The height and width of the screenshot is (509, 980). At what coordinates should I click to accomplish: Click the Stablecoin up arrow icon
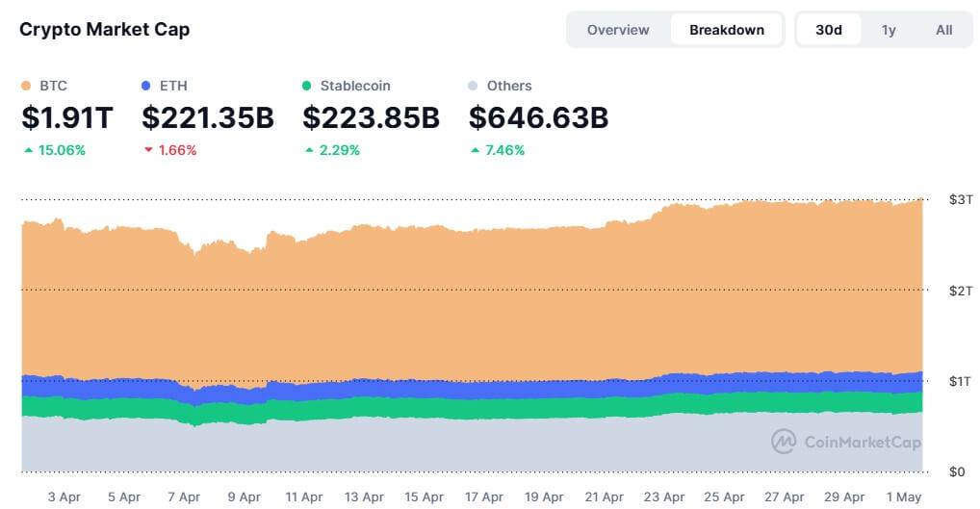click(309, 150)
